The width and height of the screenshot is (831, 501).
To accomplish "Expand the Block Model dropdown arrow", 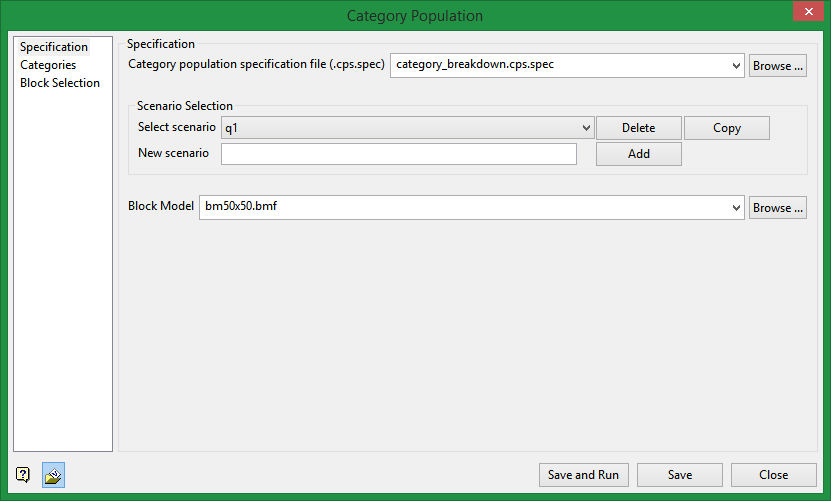I will click(x=736, y=207).
